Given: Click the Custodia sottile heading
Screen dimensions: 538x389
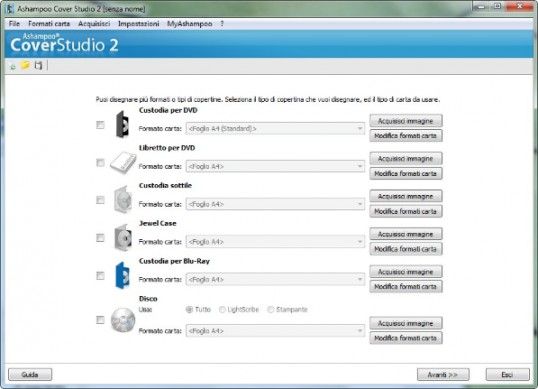Looking at the screenshot, I should click(x=165, y=186).
